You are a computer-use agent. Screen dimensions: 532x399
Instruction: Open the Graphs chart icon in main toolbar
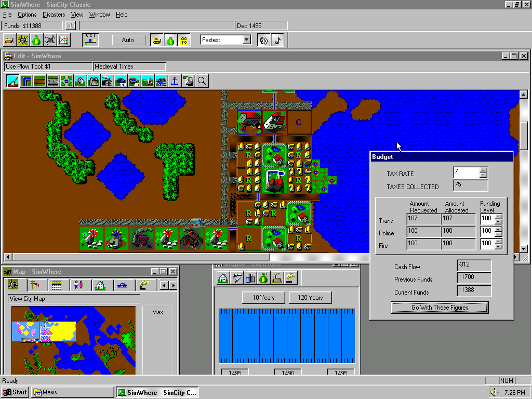[63, 40]
